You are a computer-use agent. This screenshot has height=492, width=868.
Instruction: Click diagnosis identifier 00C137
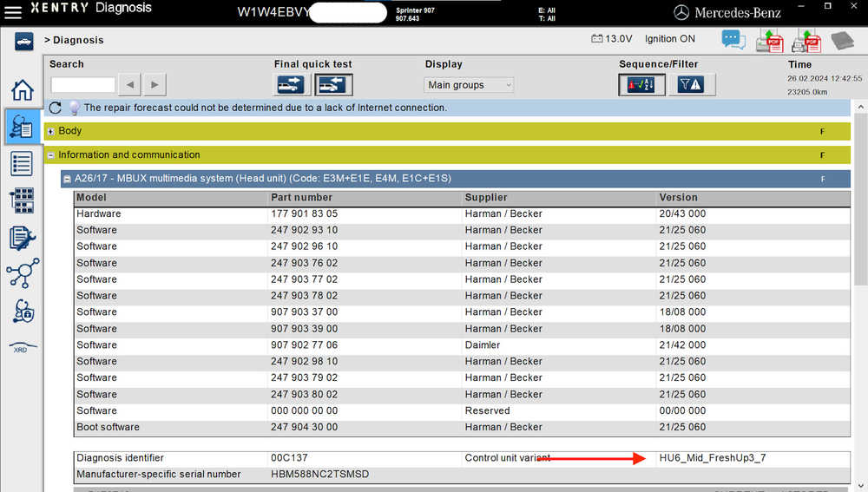tap(289, 457)
